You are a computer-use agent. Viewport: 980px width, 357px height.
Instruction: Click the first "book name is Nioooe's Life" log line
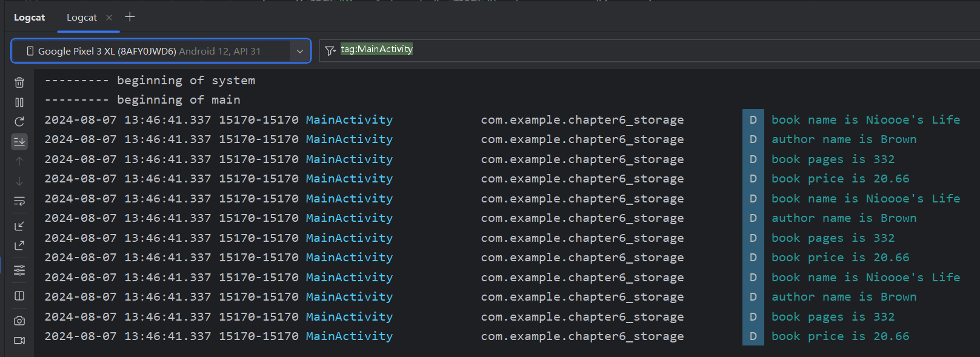click(x=865, y=120)
